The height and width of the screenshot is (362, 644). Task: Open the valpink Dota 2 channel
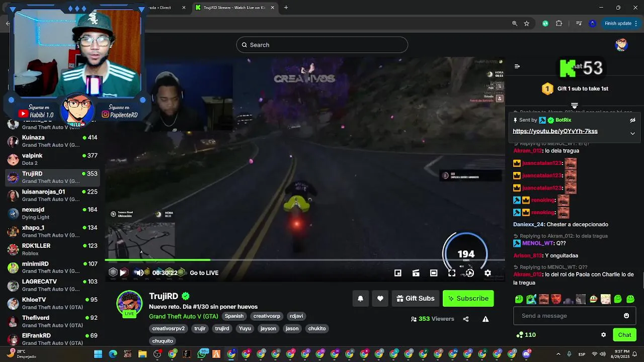pos(52,159)
